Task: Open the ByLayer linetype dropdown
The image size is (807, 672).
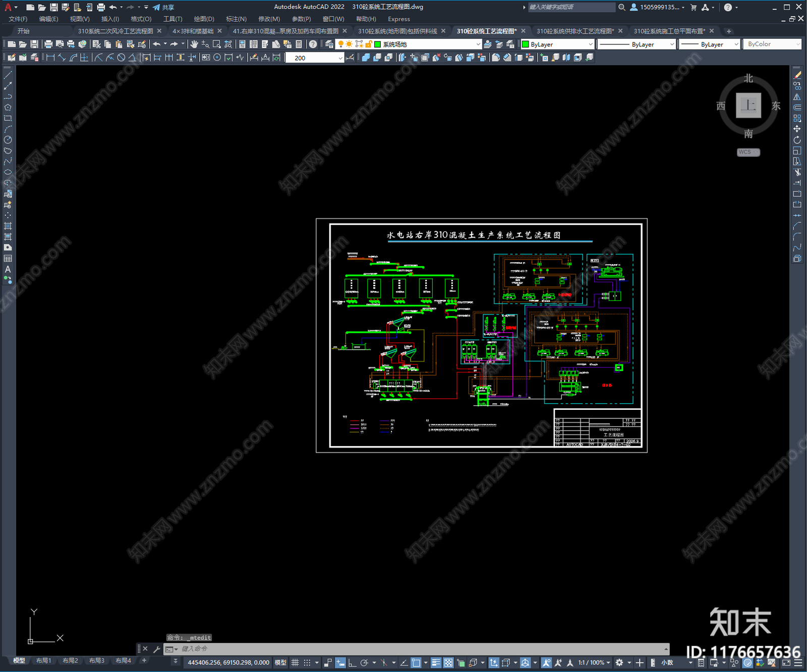Action: [x=637, y=44]
